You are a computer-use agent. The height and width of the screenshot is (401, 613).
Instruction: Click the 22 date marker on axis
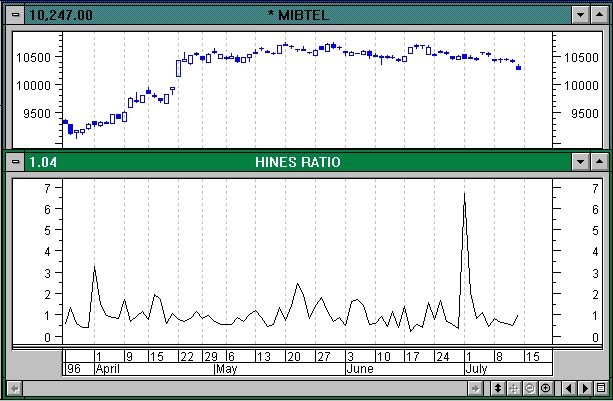(x=187, y=356)
